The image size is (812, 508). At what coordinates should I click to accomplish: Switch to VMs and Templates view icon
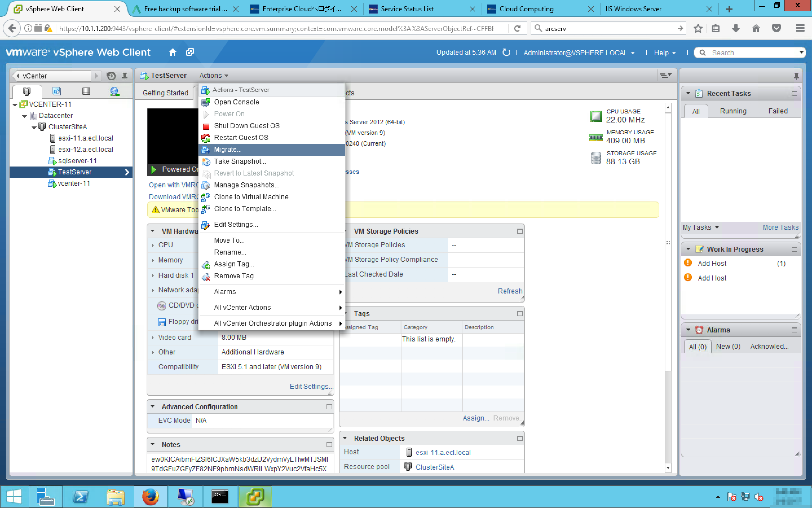[57, 91]
